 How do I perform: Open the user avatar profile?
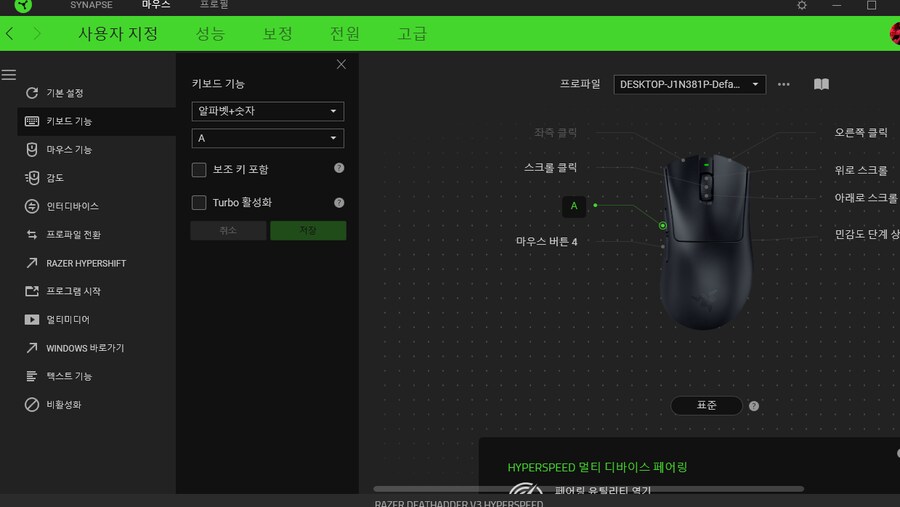895,33
